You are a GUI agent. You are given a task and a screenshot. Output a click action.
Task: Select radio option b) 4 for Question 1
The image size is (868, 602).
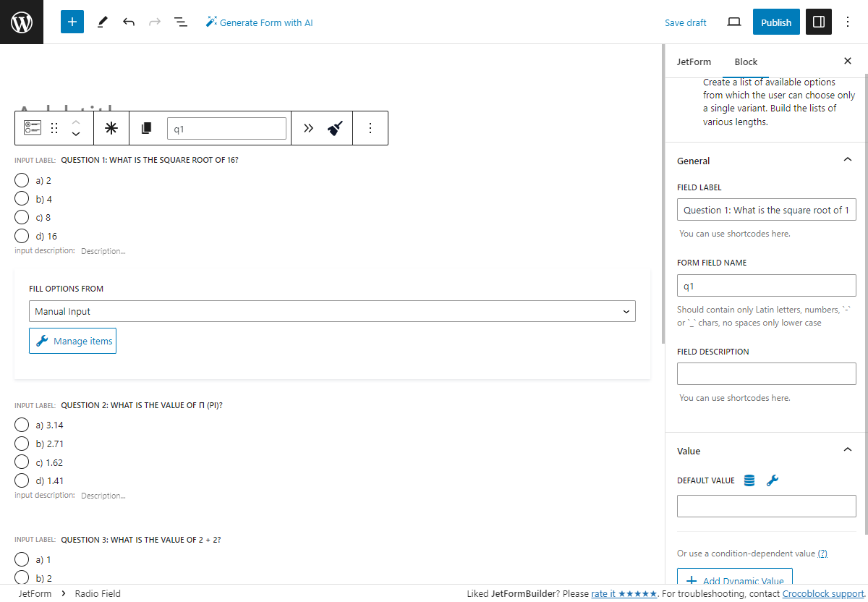point(21,199)
